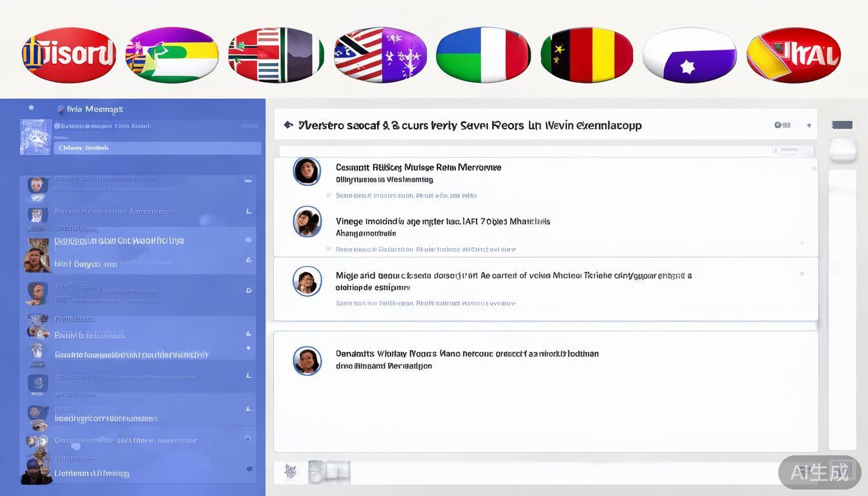Screen dimensions: 868x496
Task: Toggle the dot on the 'Cnt Woodfic' sidebar row
Action: (248, 240)
